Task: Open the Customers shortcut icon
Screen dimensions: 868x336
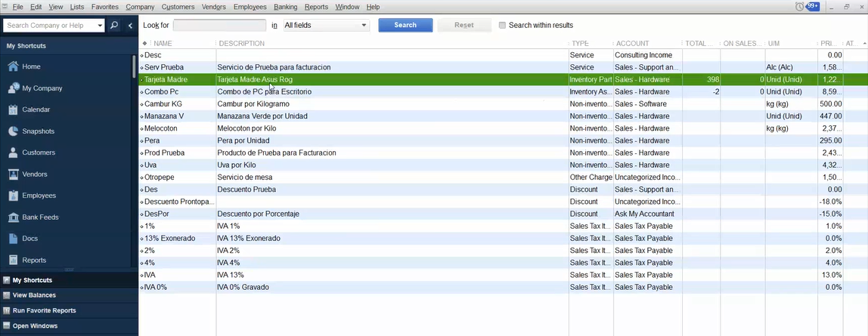Action: [x=13, y=153]
